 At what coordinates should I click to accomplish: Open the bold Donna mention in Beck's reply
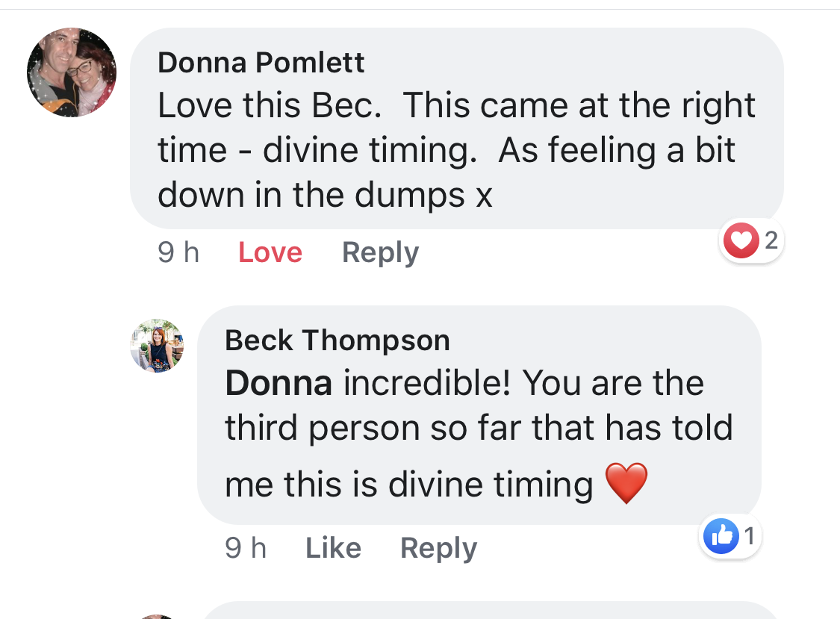point(278,384)
